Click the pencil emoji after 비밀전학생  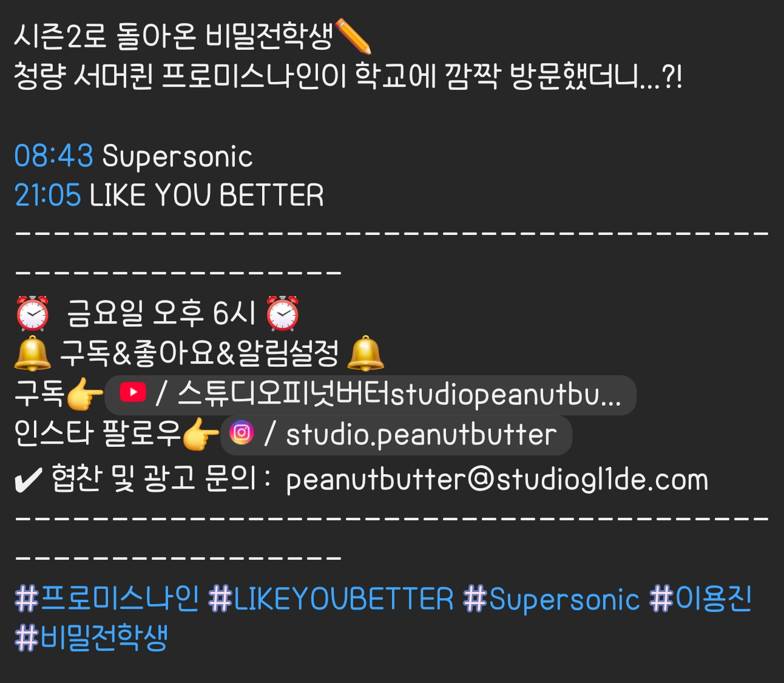tap(353, 36)
